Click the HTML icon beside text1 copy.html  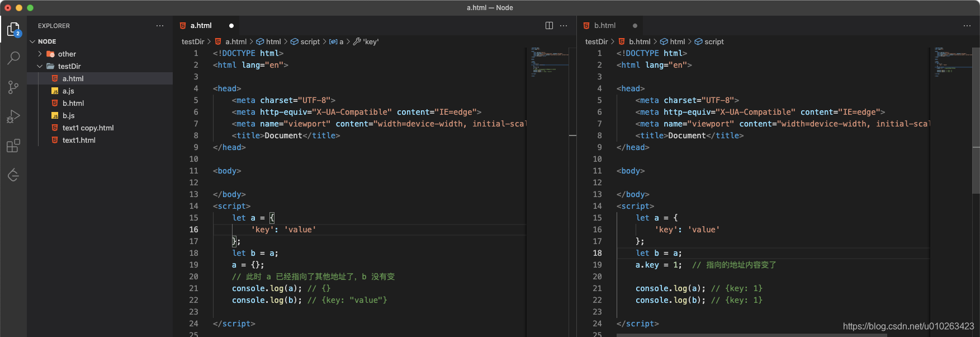coord(55,128)
